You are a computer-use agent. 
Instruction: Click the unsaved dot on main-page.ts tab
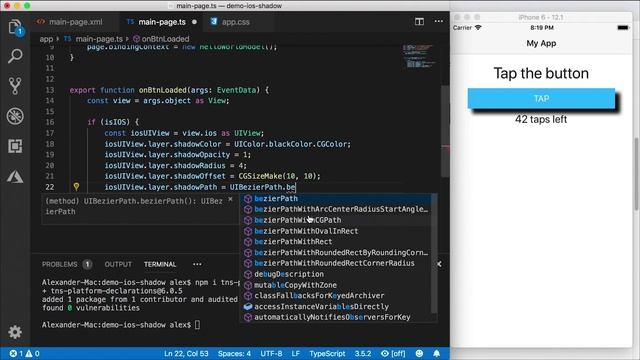pos(194,22)
